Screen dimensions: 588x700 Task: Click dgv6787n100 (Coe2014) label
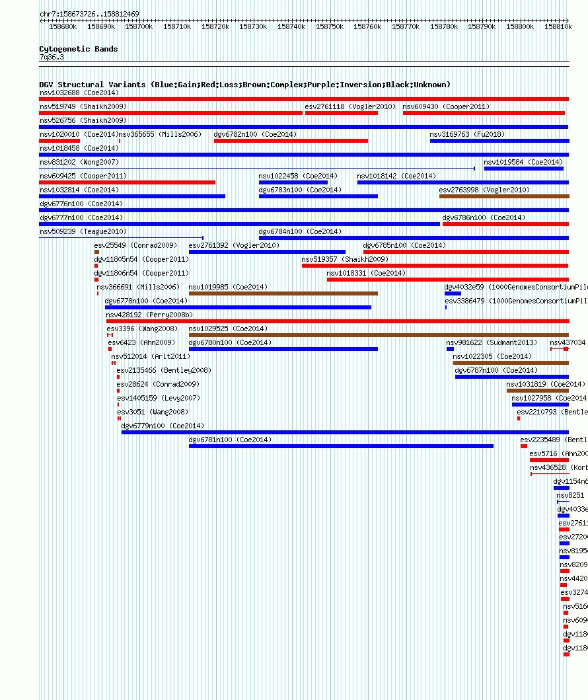(x=497, y=369)
